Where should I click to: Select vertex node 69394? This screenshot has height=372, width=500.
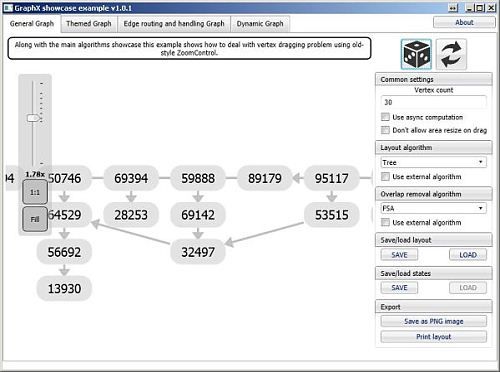pyautogui.click(x=131, y=178)
